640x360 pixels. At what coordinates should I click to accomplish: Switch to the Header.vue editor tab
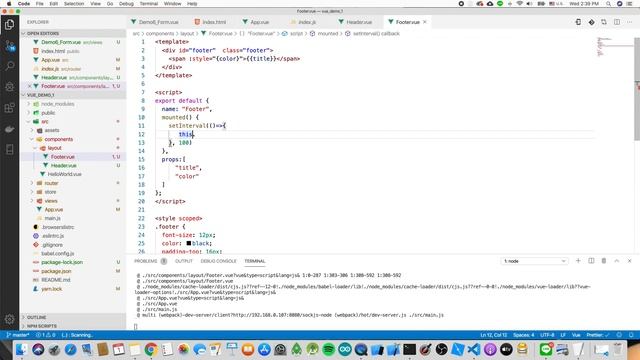(x=359, y=22)
